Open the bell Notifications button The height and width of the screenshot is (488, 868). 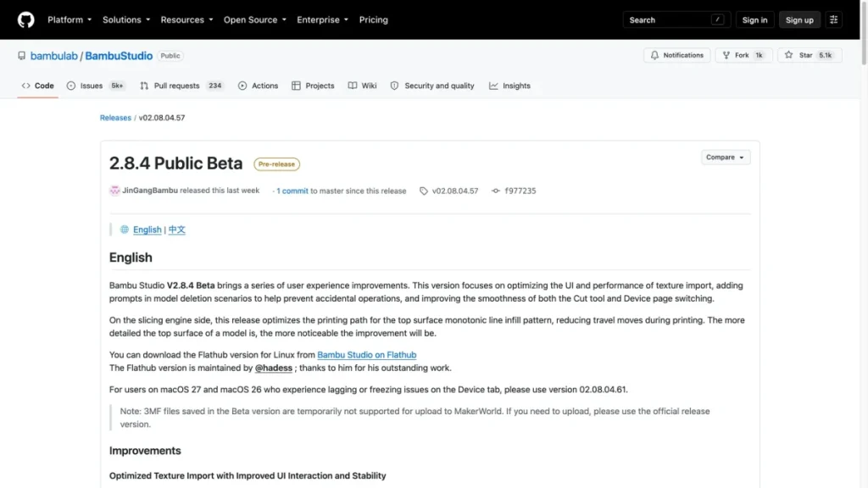pyautogui.click(x=676, y=55)
